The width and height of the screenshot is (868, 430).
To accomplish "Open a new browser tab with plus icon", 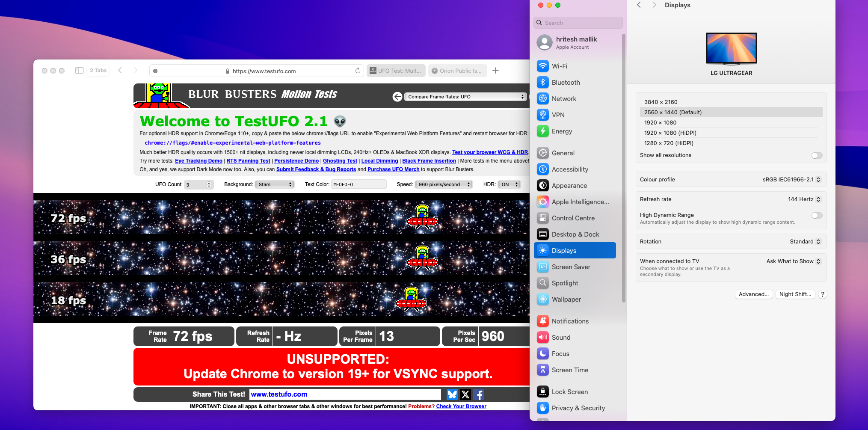I will [x=495, y=71].
